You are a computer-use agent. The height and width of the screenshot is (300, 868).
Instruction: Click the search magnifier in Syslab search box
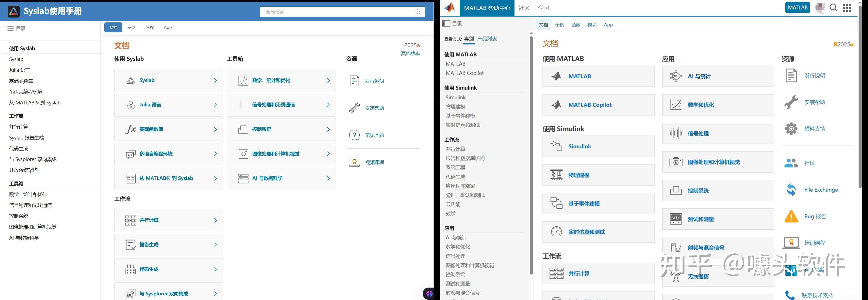coord(418,12)
